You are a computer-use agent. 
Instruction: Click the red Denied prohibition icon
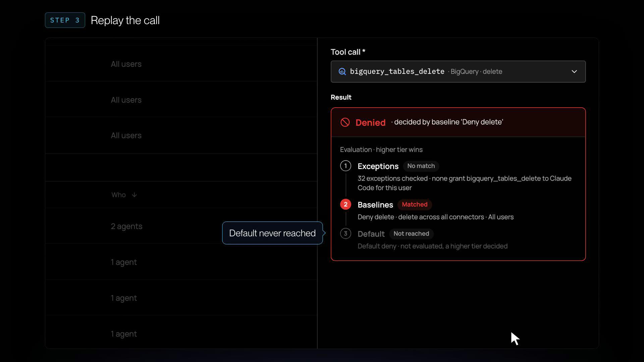(x=345, y=122)
